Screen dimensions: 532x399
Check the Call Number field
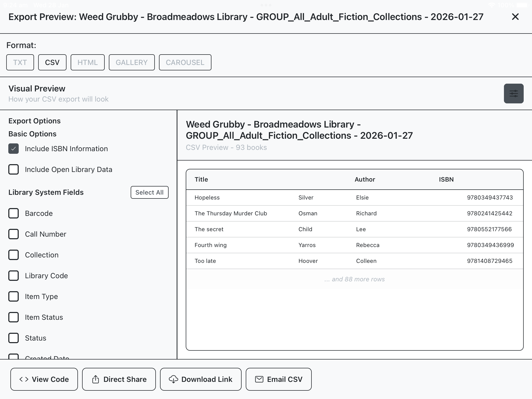[14, 234]
